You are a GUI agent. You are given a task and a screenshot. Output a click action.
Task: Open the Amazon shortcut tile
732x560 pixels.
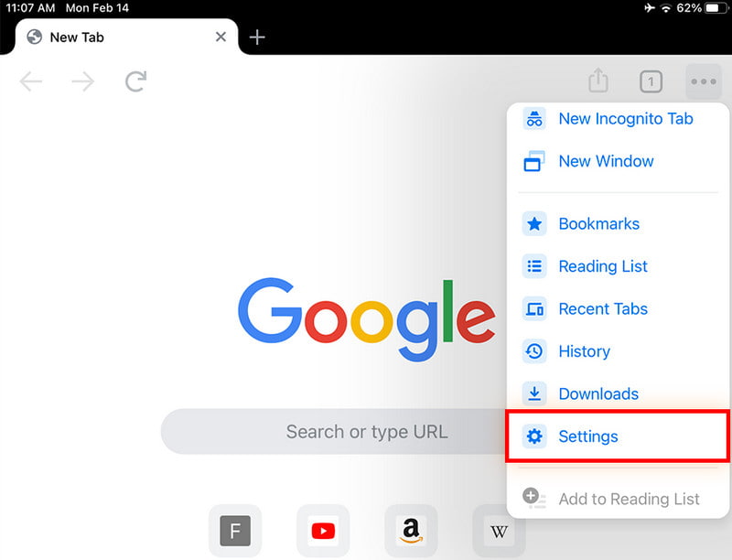point(411,531)
